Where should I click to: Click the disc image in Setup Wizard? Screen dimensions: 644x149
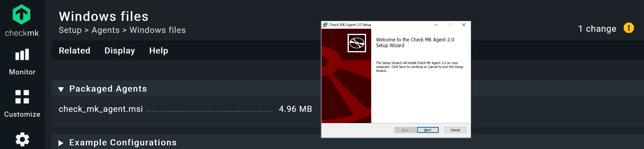click(357, 43)
